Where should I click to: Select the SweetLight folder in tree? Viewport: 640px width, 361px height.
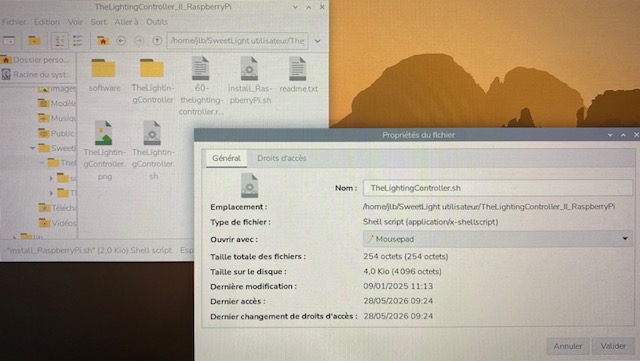[57, 148]
